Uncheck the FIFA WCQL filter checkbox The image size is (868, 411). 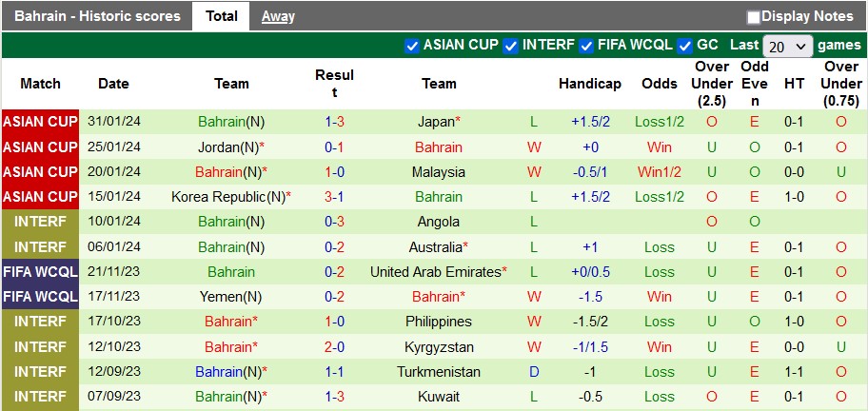coord(586,46)
